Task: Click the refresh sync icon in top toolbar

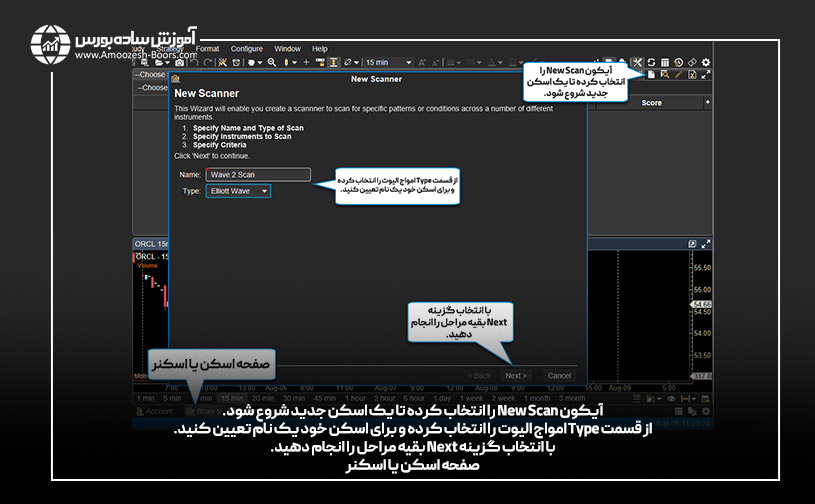Action: [651, 62]
